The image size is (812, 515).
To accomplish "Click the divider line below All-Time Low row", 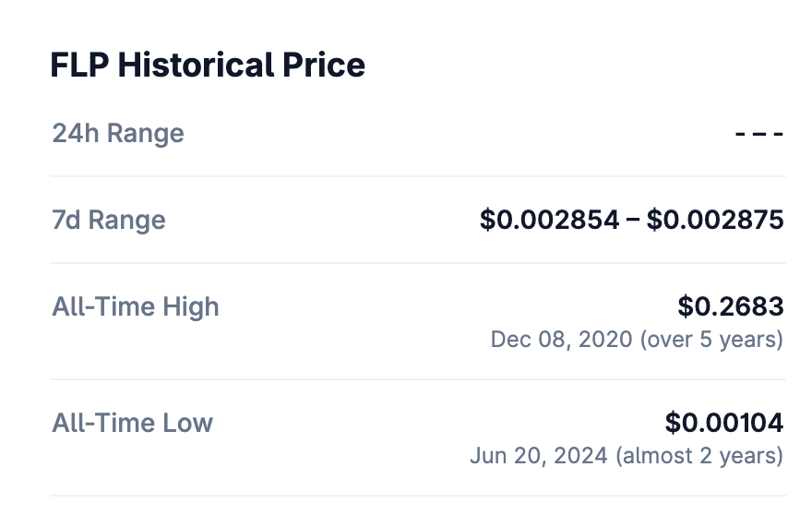I will (x=418, y=496).
